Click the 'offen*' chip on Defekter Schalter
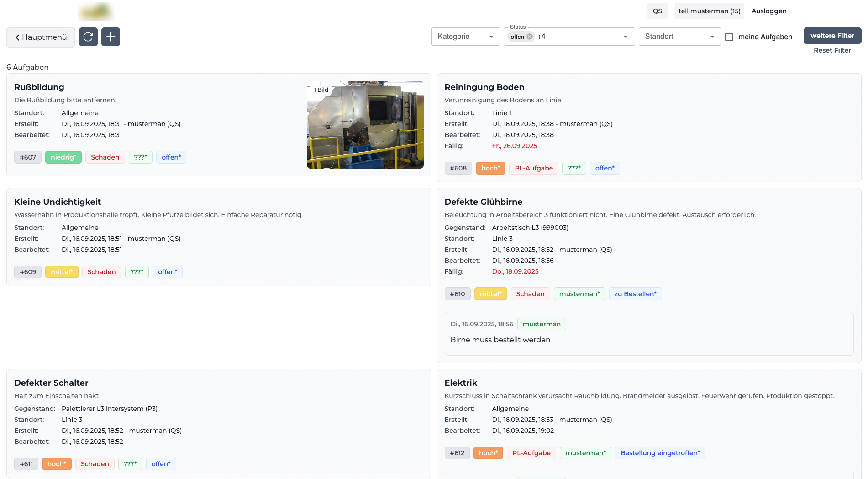 click(161, 464)
